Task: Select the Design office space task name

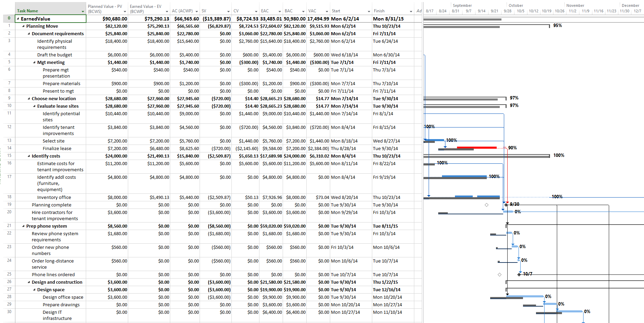Action: [63, 297]
